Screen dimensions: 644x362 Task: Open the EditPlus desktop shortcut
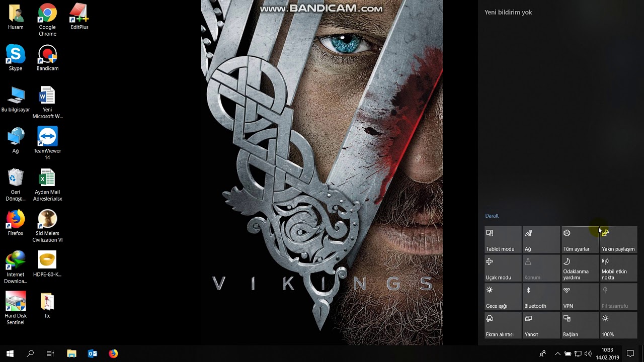point(79,17)
